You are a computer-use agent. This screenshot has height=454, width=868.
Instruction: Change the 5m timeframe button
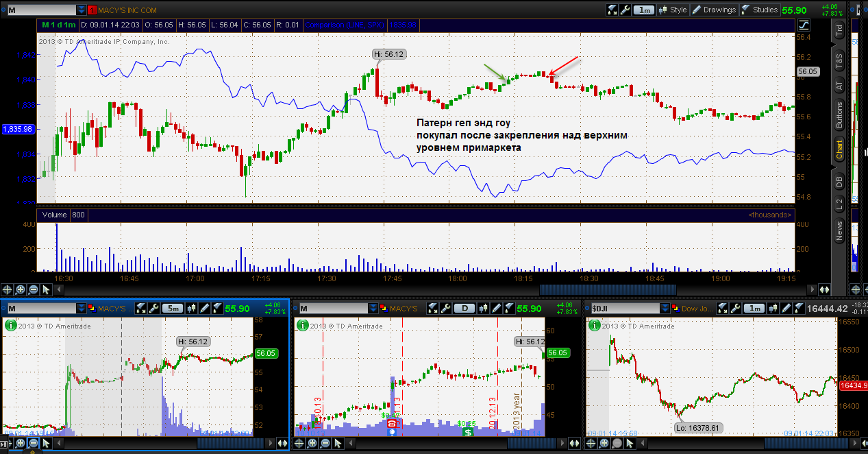[x=173, y=308]
